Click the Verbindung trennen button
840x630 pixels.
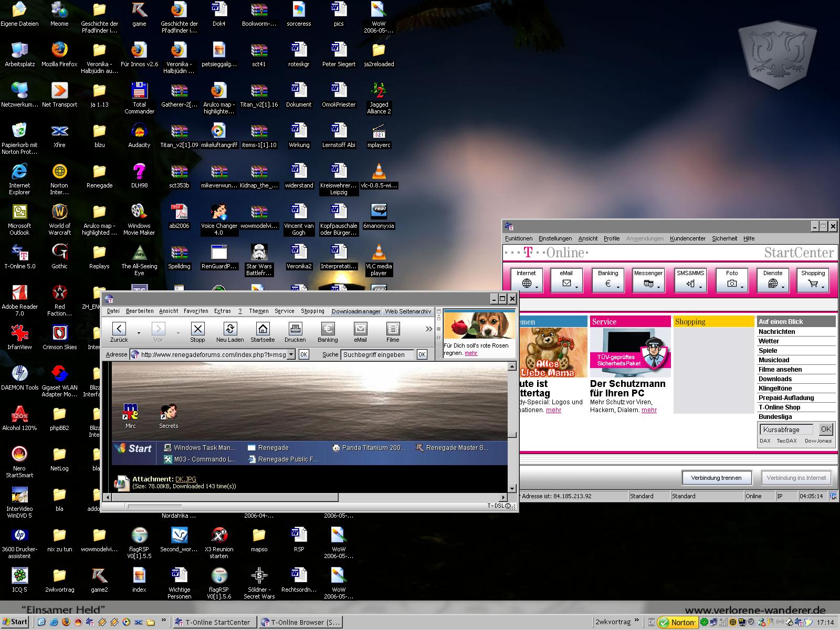716,478
